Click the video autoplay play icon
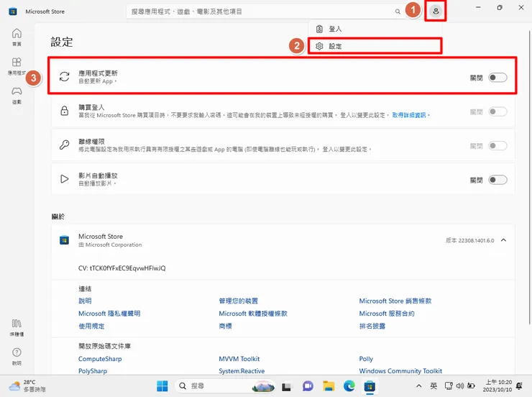This screenshot has width=532, height=397. 65,179
